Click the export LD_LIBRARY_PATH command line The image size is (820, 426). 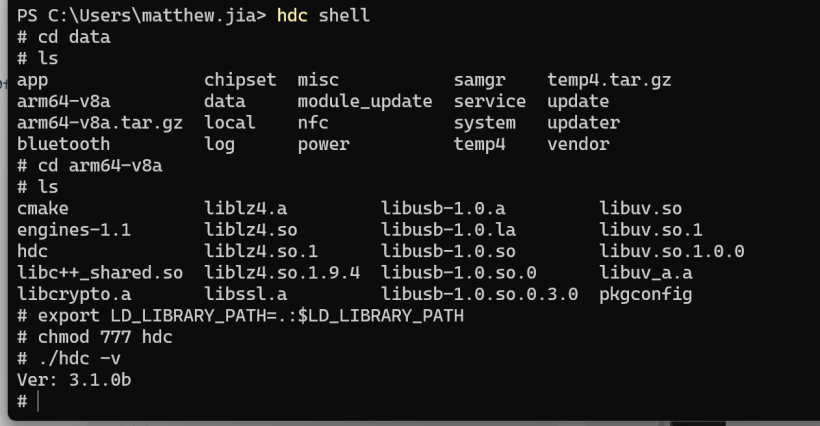click(x=241, y=316)
